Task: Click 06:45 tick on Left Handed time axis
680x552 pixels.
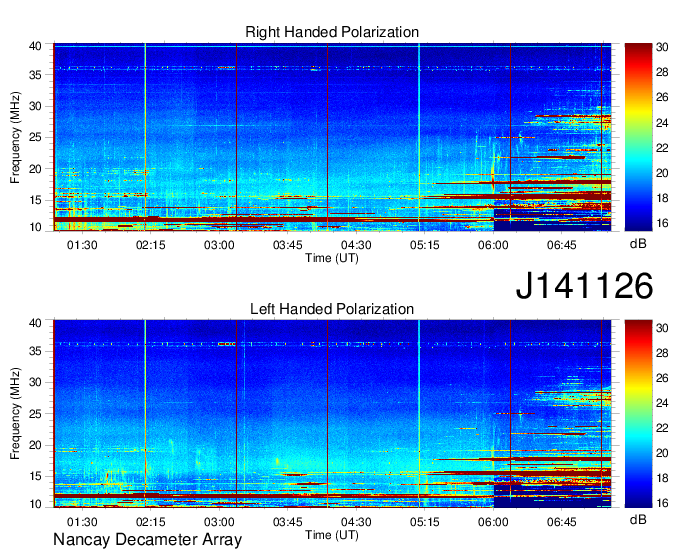Action: coord(562,522)
